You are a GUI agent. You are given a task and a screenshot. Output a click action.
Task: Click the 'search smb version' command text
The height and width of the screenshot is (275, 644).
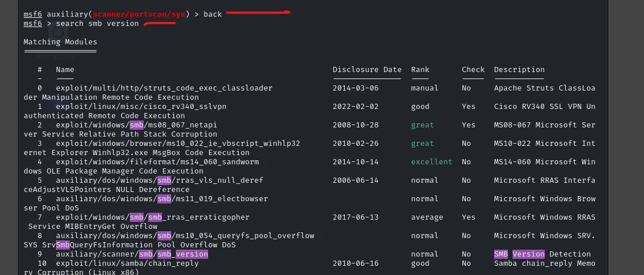pyautogui.click(x=97, y=24)
